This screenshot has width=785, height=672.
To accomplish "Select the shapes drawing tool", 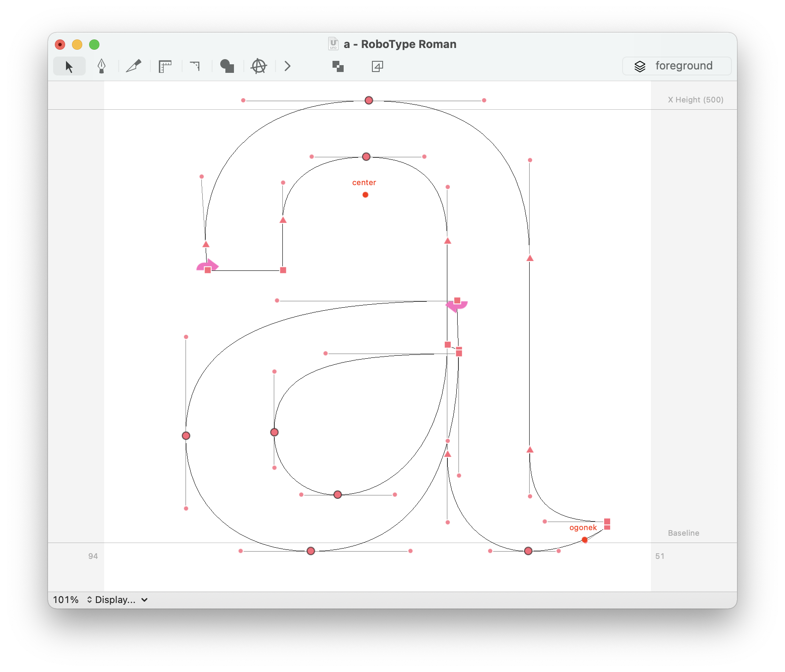I will click(x=227, y=66).
